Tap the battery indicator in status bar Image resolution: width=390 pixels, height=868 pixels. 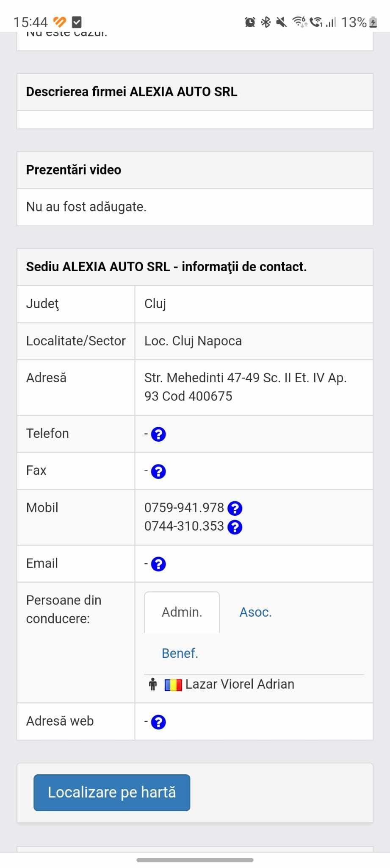[x=373, y=22]
